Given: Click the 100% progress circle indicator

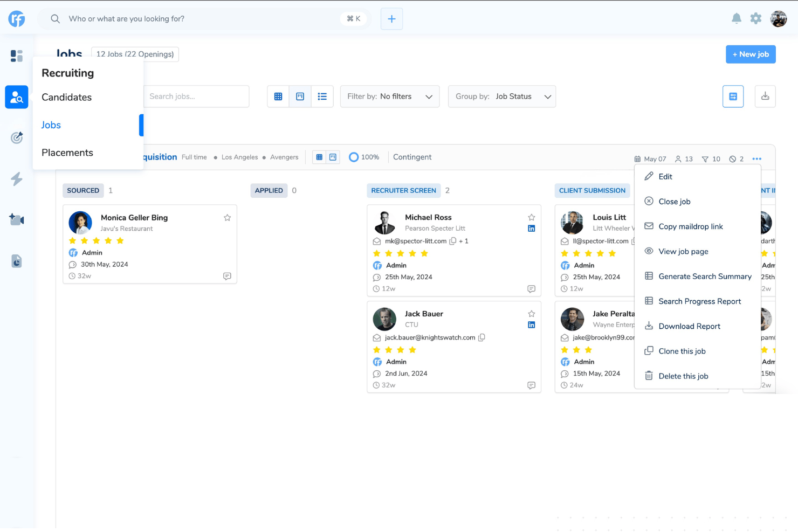Looking at the screenshot, I should (354, 157).
